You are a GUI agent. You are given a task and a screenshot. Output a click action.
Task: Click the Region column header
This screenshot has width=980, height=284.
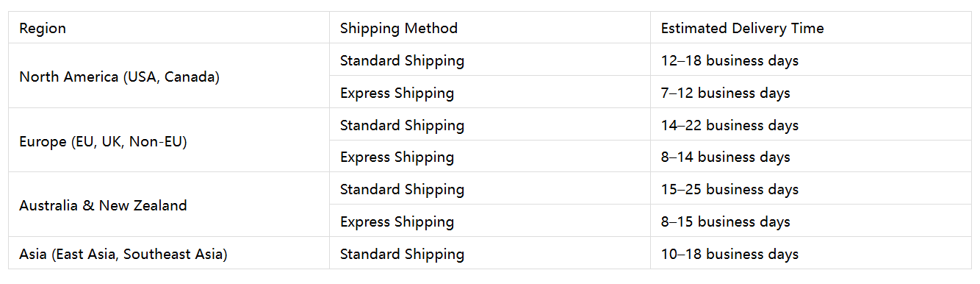169,28
